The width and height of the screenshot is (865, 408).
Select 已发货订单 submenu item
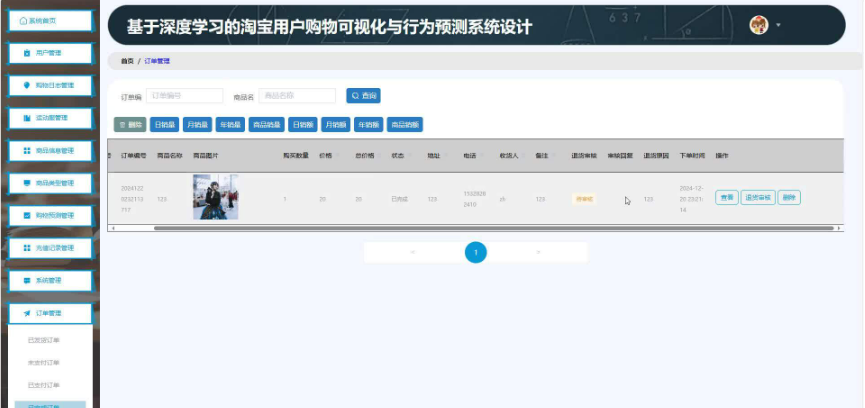pos(44,340)
